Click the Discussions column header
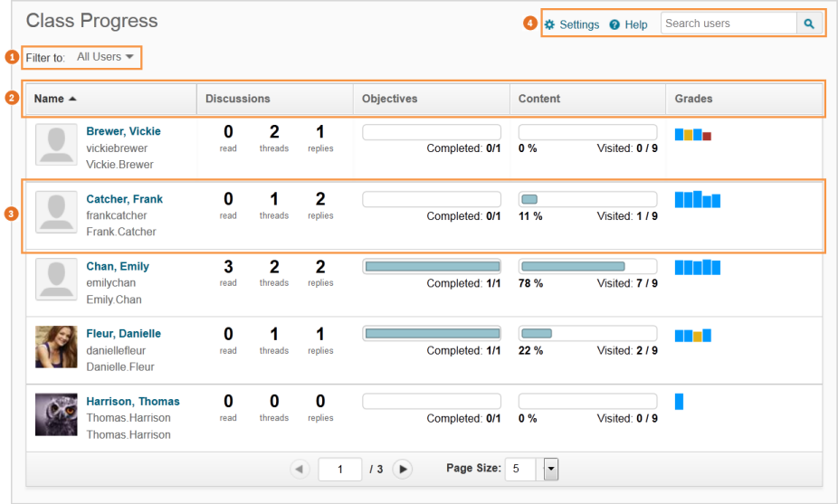838x504 pixels. (x=237, y=99)
